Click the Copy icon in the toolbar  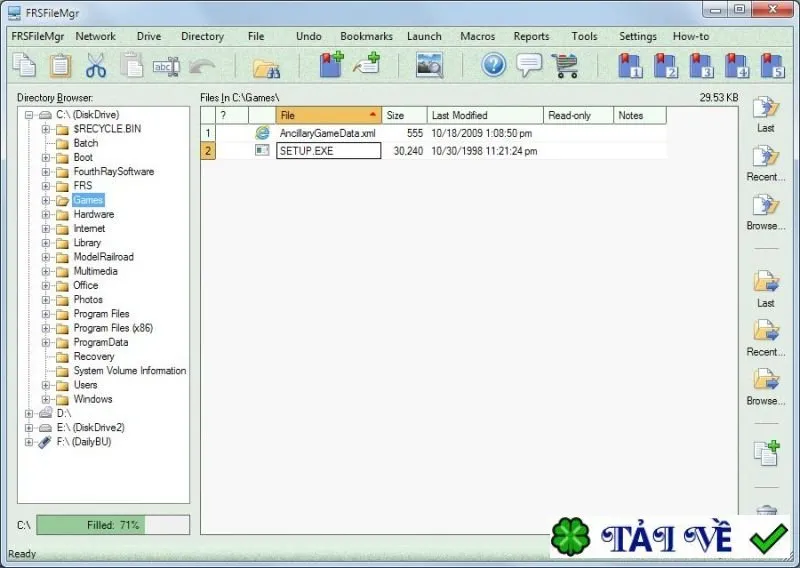[24, 65]
